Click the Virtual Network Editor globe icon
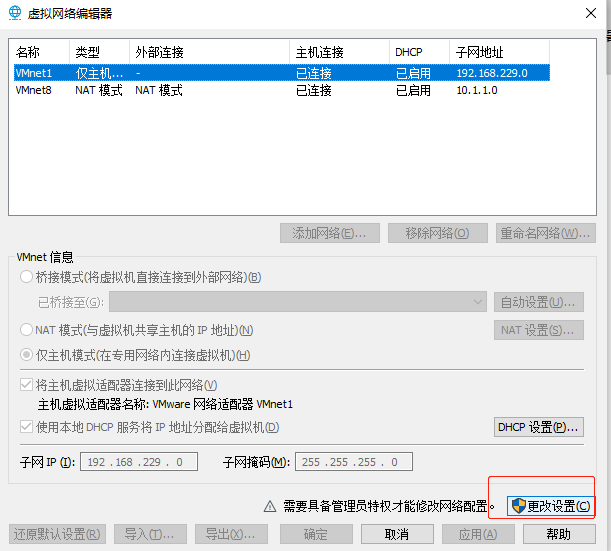611x551 pixels. pyautogui.click(x=15, y=13)
